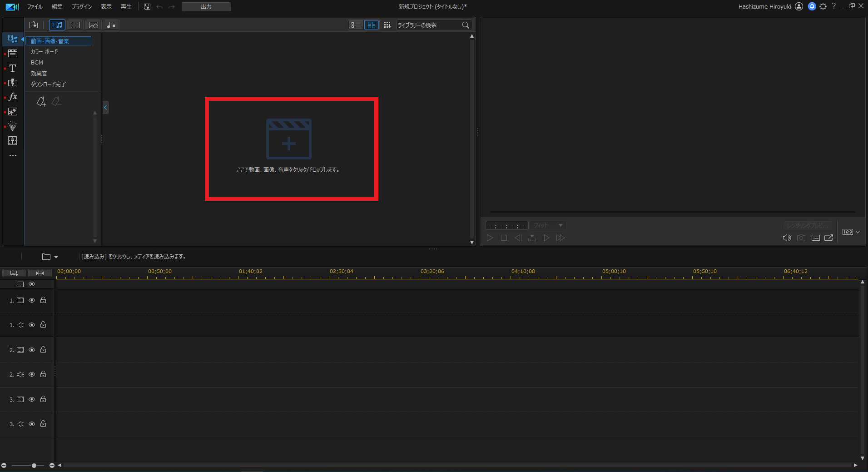868x472 pixels.
Task: Click the import media icon
Action: tap(34, 25)
